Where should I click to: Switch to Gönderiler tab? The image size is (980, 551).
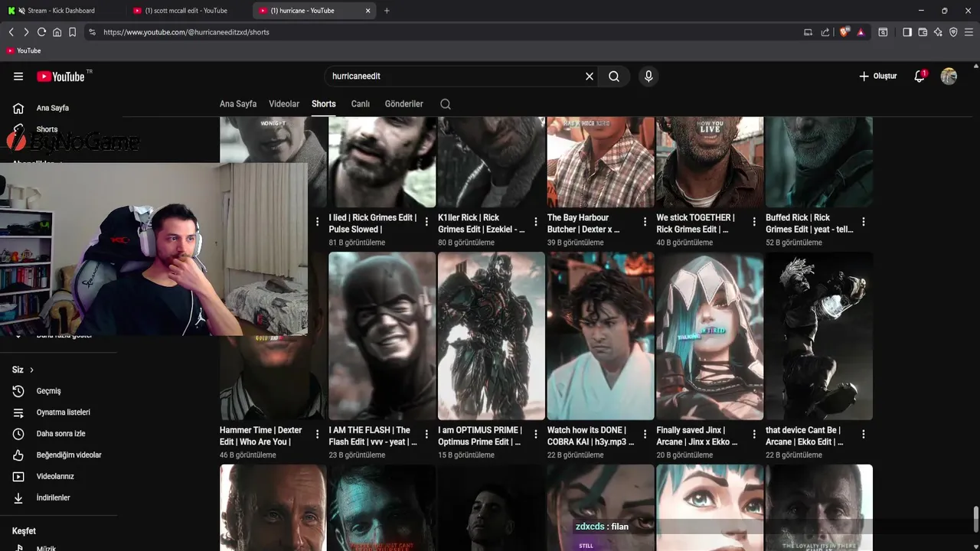[404, 104]
